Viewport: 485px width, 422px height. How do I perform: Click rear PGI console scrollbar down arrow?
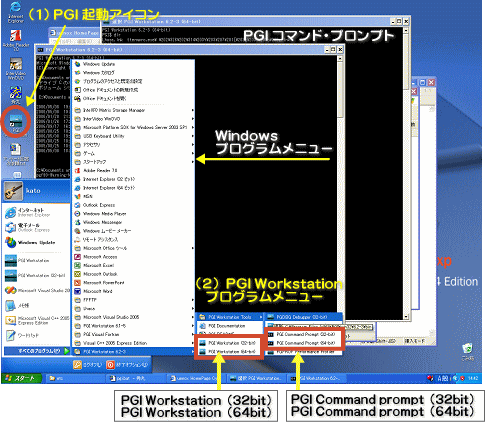click(406, 317)
